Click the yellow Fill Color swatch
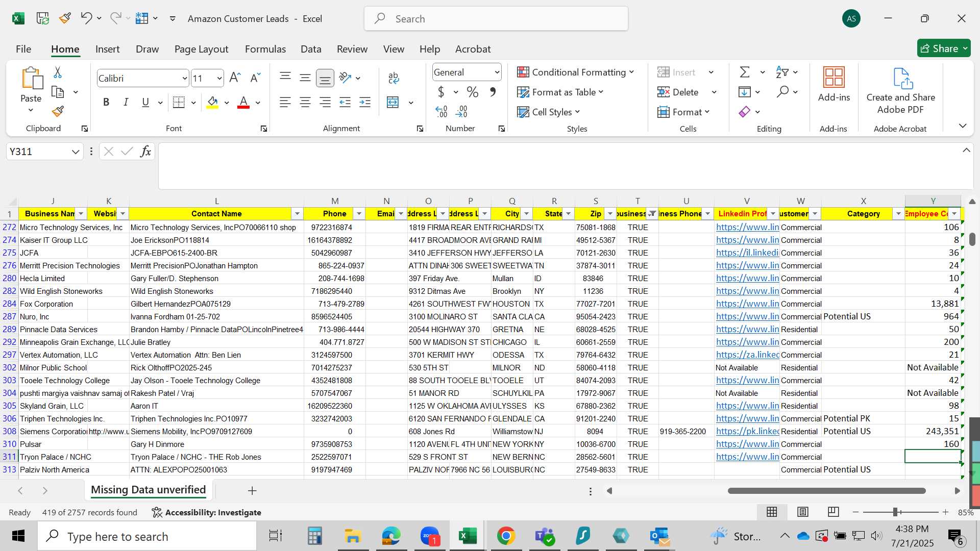The image size is (980, 551). click(x=213, y=103)
